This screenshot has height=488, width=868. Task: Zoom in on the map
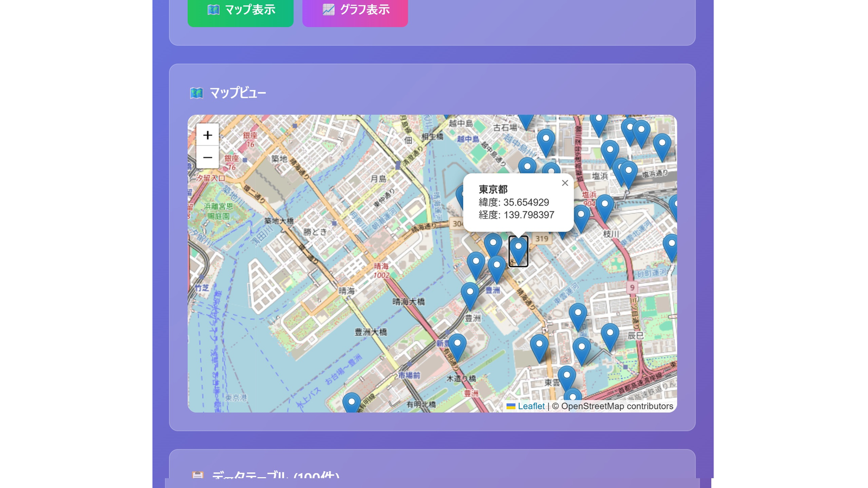click(207, 135)
